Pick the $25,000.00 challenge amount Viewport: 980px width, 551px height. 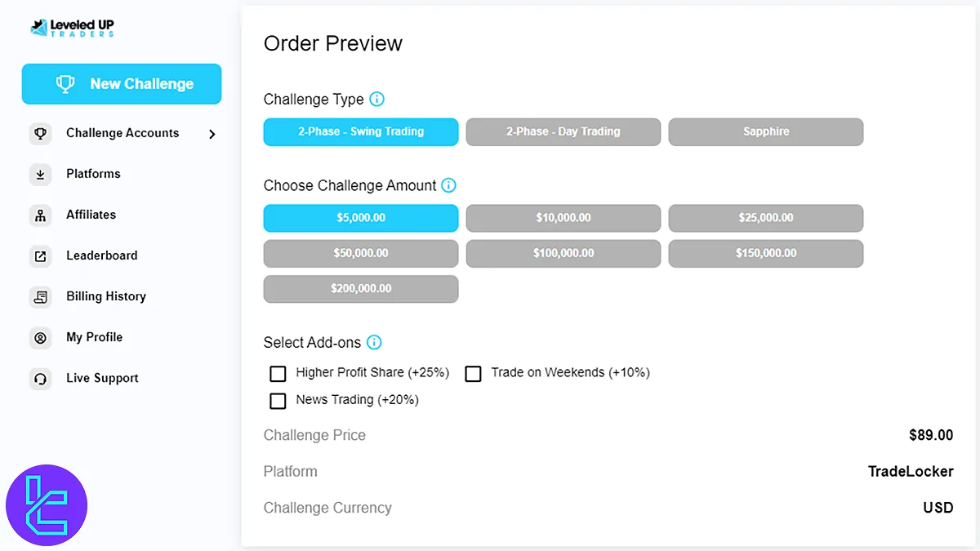point(765,218)
